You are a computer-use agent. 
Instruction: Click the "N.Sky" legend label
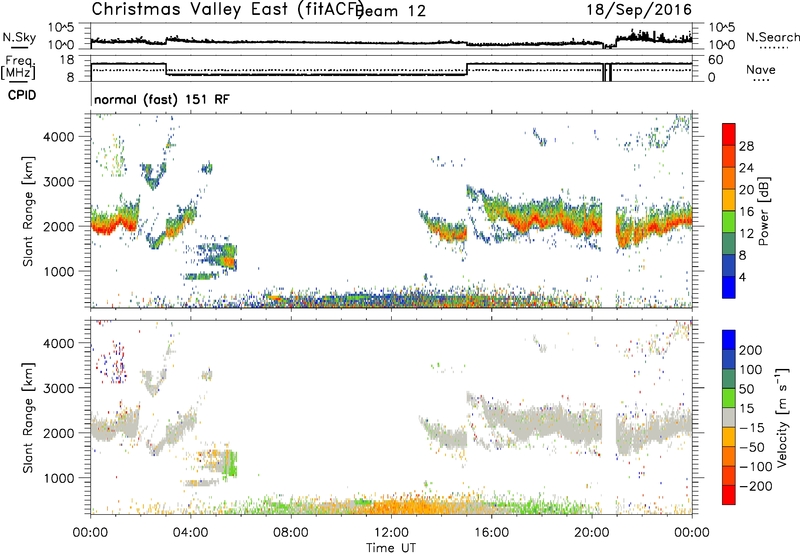pos(19,37)
